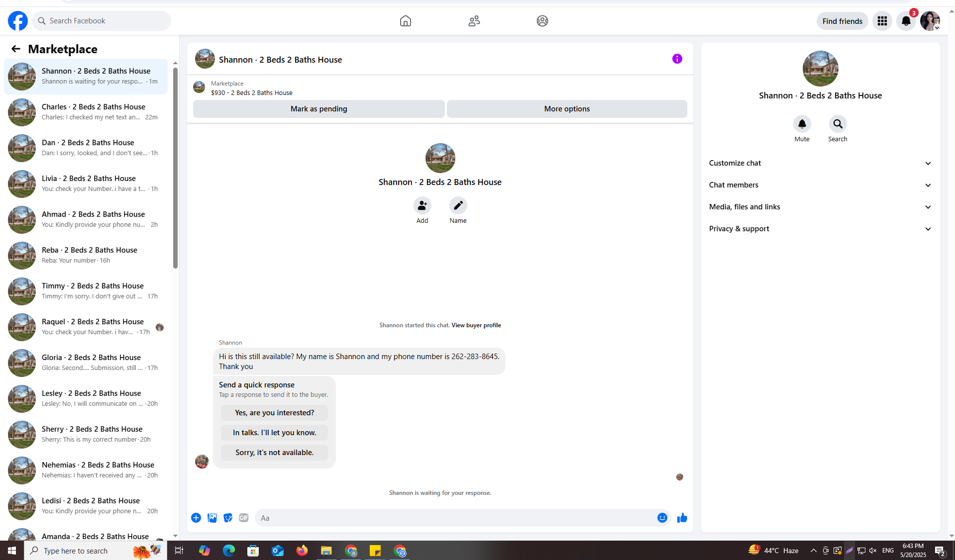Open the account profile picture menu
Screen dimensions: 955x560
(x=930, y=21)
